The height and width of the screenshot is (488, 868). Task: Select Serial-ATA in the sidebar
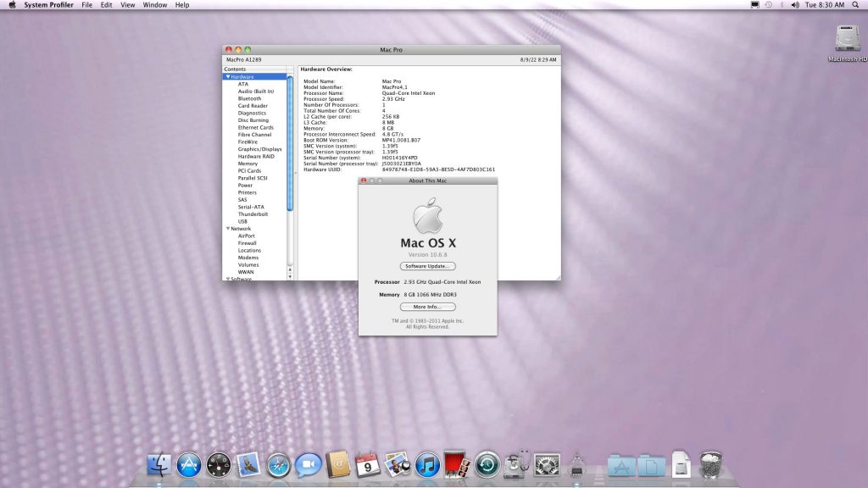point(251,207)
